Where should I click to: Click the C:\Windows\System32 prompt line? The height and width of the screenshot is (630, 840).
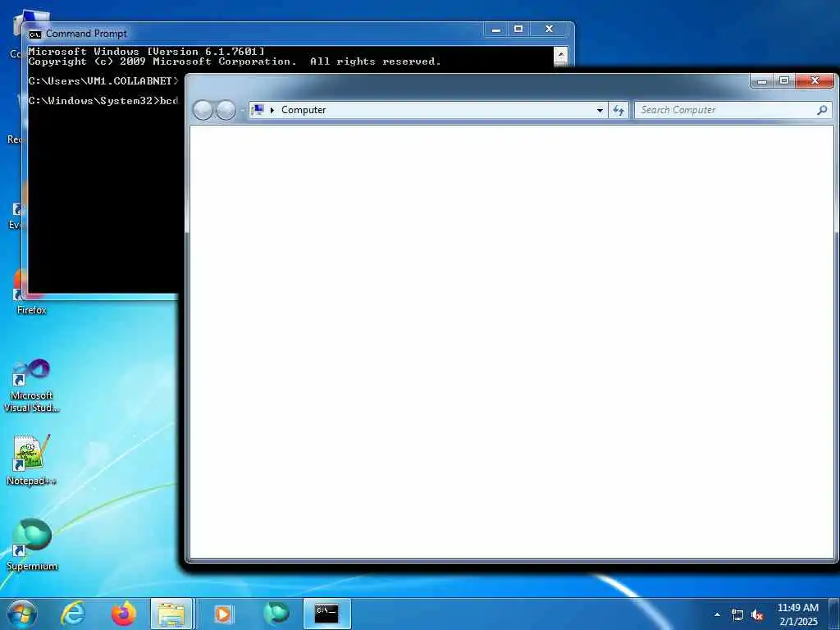[103, 101]
